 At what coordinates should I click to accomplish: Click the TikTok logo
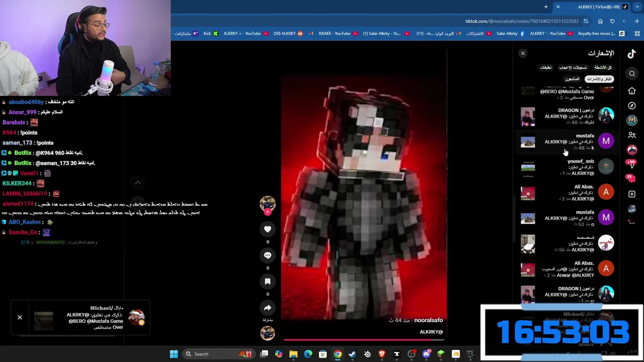point(631,54)
